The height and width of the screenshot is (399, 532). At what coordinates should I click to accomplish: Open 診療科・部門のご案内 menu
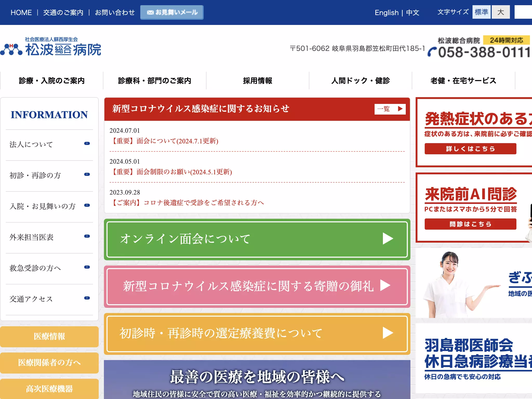point(155,81)
